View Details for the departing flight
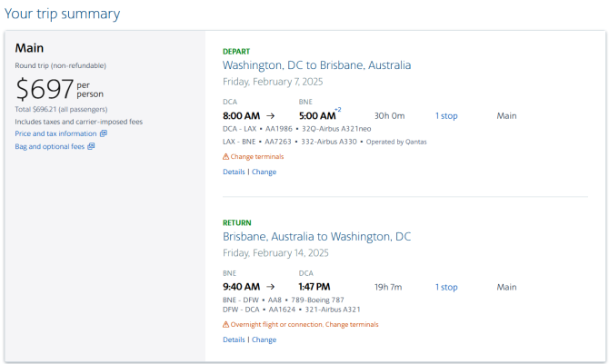Viewport: 609px width, 364px height. 234,172
